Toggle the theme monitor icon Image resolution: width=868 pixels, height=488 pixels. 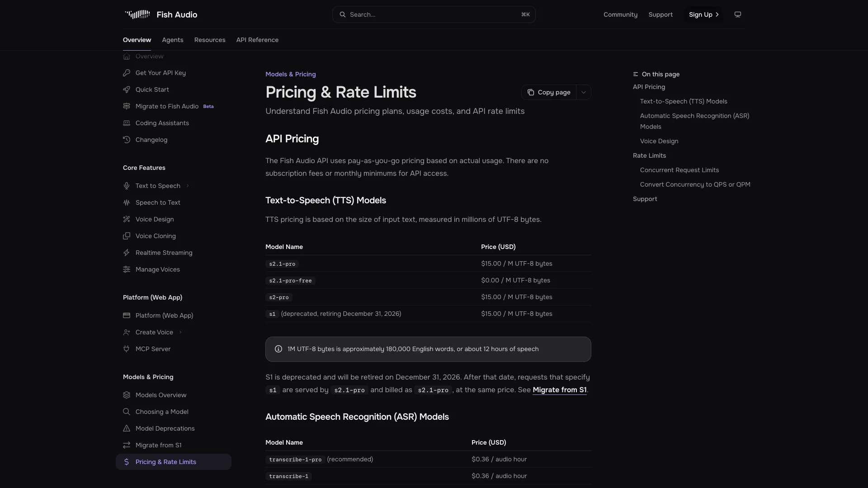click(738, 14)
